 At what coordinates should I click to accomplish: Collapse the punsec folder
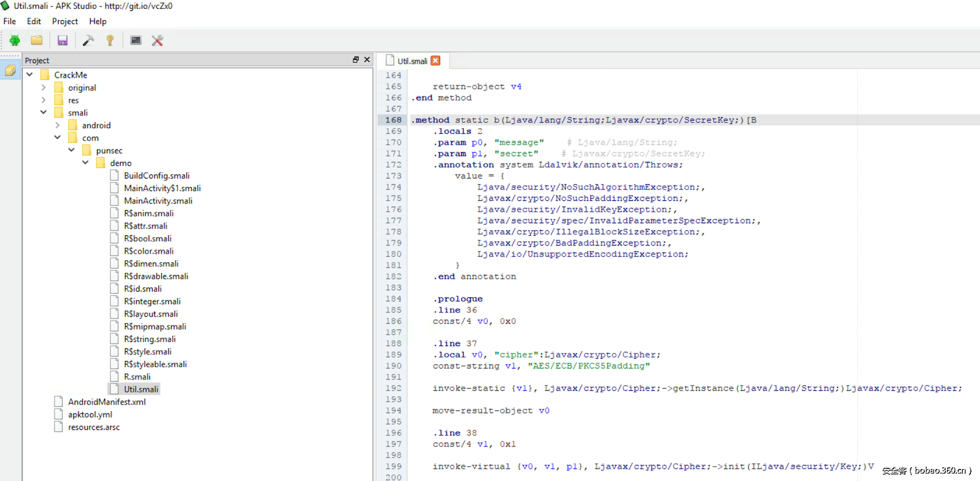coord(72,150)
